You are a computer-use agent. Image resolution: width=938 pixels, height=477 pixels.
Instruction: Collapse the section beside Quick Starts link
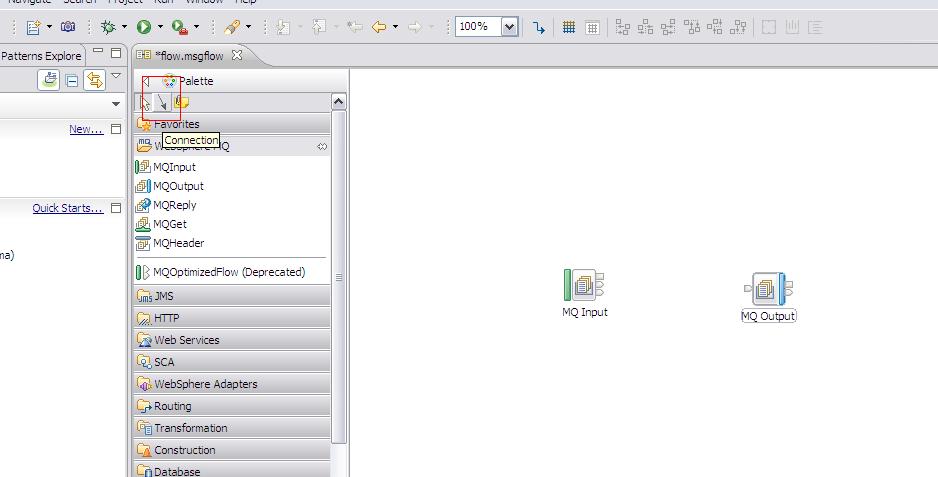click(x=116, y=208)
